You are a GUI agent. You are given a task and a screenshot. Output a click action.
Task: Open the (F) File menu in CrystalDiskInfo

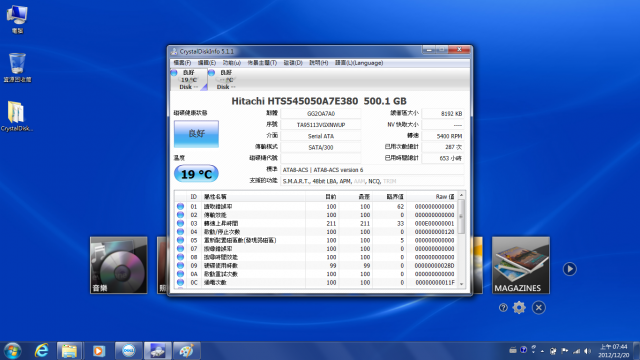[182, 63]
